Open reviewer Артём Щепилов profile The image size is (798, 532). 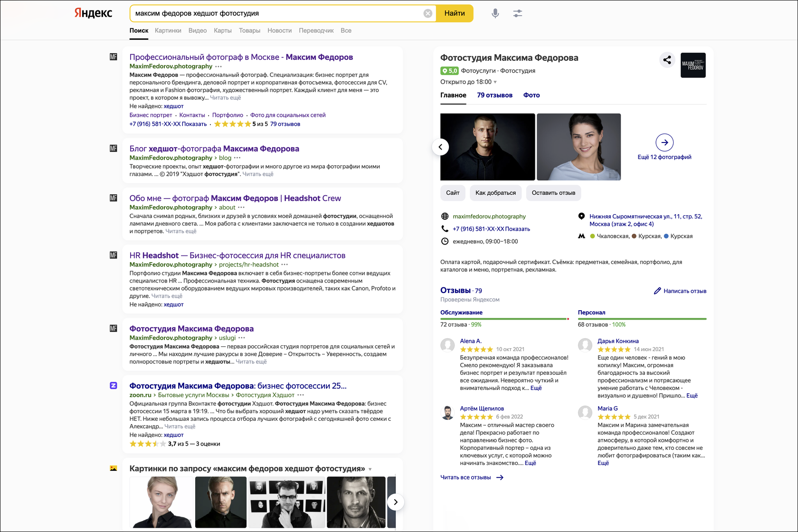point(482,408)
